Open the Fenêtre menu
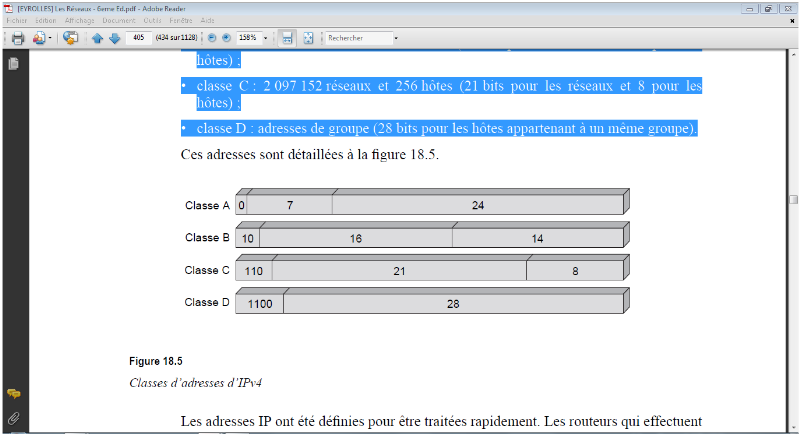 (181, 20)
